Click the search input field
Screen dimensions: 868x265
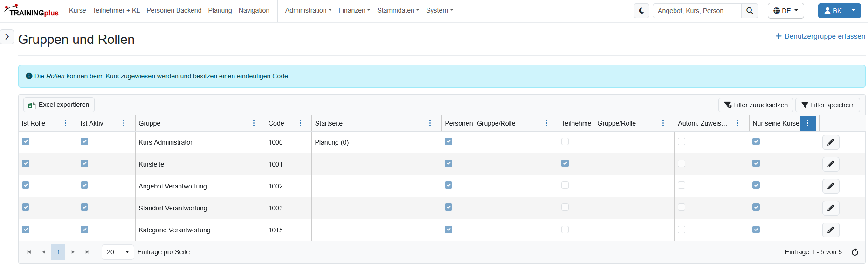(696, 11)
